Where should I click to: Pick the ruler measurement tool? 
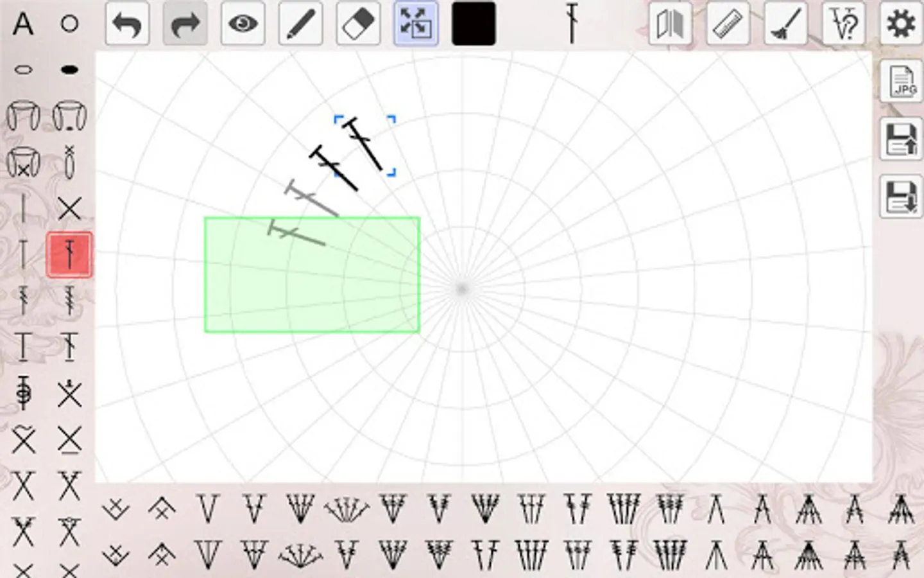click(727, 24)
